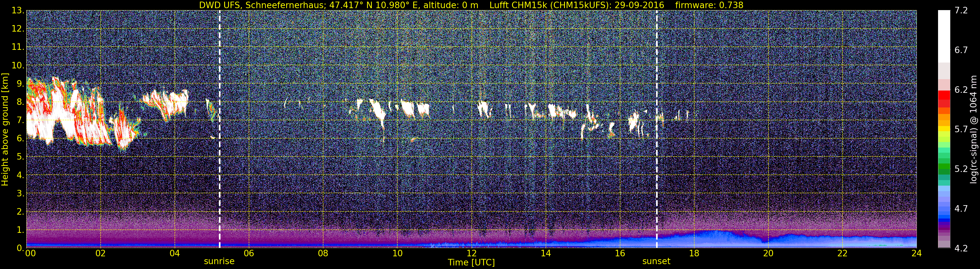Click the 'sunrise' label under the time axis
Image resolution: width=980 pixels, height=269 pixels.
coord(219,262)
